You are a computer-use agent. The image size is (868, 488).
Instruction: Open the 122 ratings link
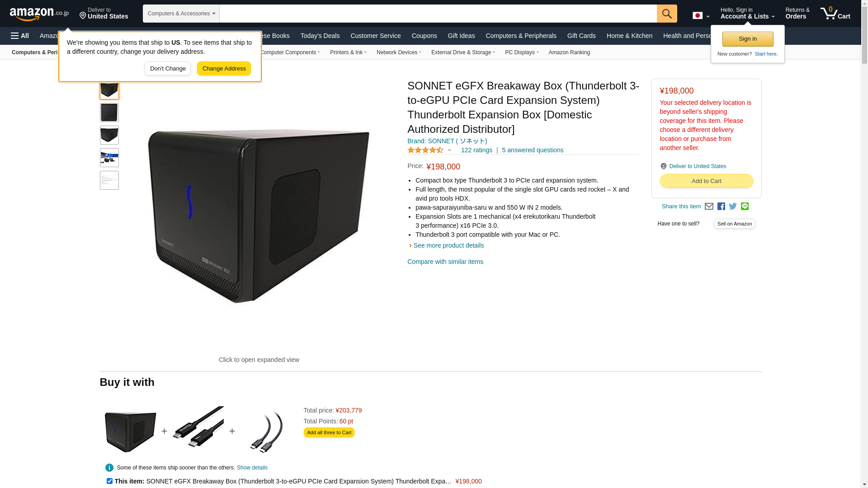point(476,150)
